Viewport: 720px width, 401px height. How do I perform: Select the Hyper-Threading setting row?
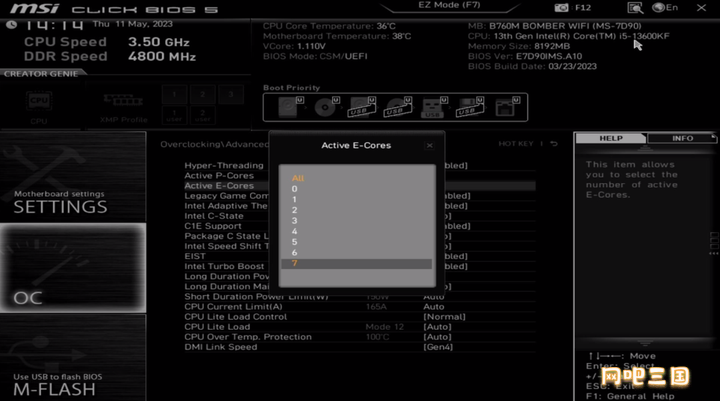click(x=360, y=165)
